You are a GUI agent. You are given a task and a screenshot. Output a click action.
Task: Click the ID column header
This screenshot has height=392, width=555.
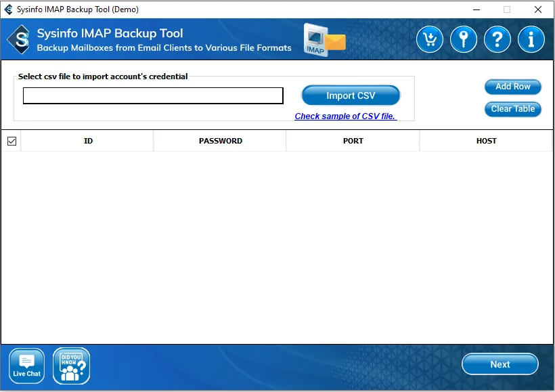click(x=88, y=141)
